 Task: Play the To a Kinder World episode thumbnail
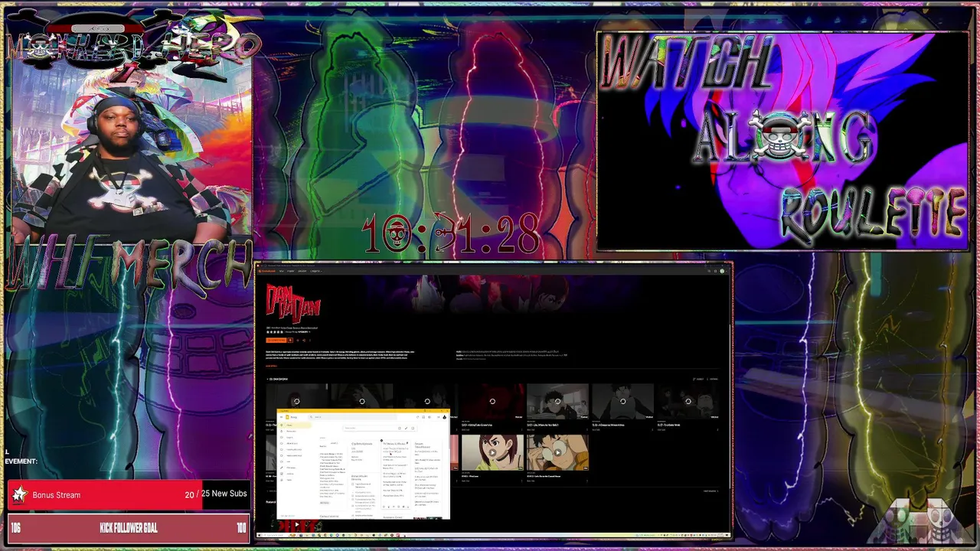coord(688,401)
